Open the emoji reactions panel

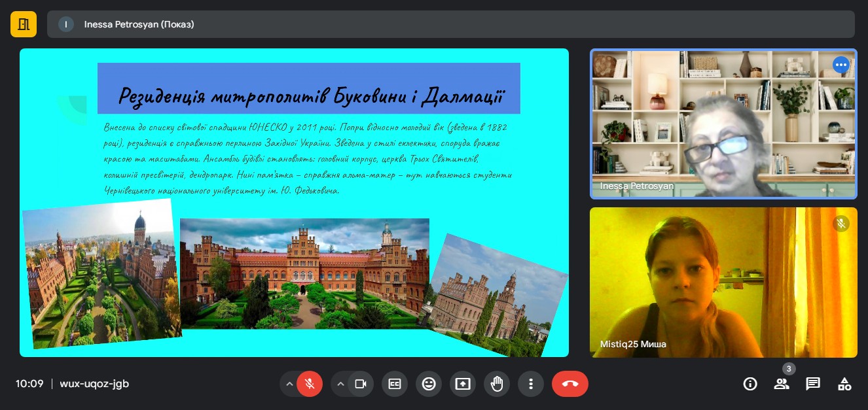(x=429, y=384)
